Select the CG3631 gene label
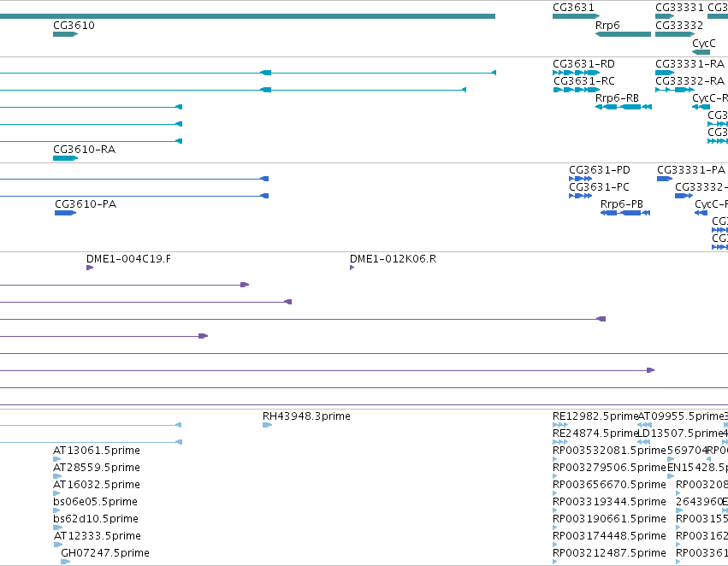 pos(573,8)
